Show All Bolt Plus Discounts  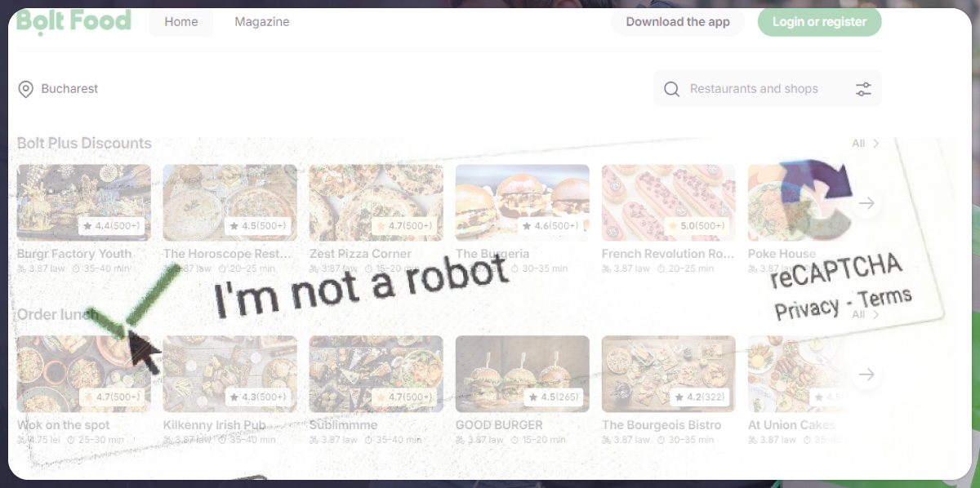(x=866, y=143)
